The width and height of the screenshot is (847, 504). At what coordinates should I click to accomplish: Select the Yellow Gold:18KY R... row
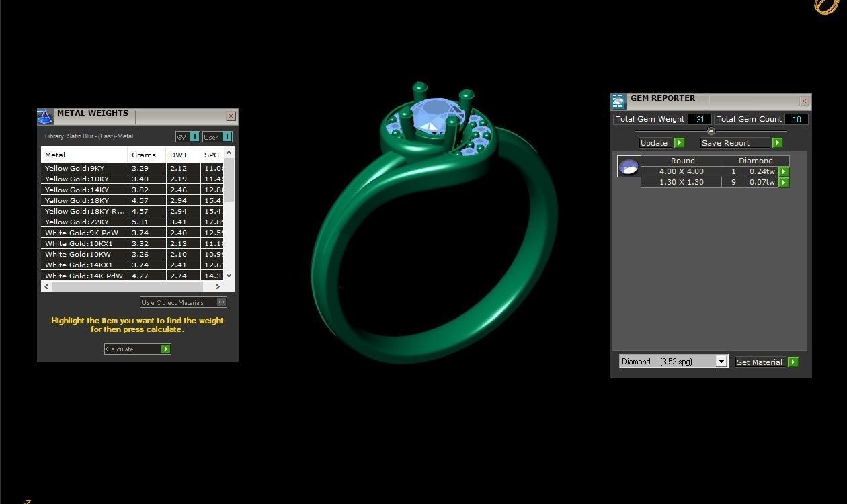click(132, 211)
